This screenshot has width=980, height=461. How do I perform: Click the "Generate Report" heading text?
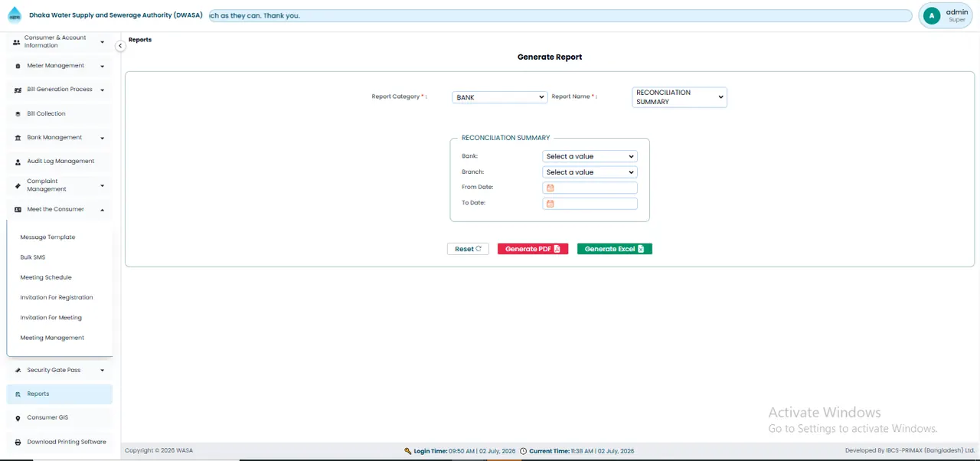tap(550, 57)
